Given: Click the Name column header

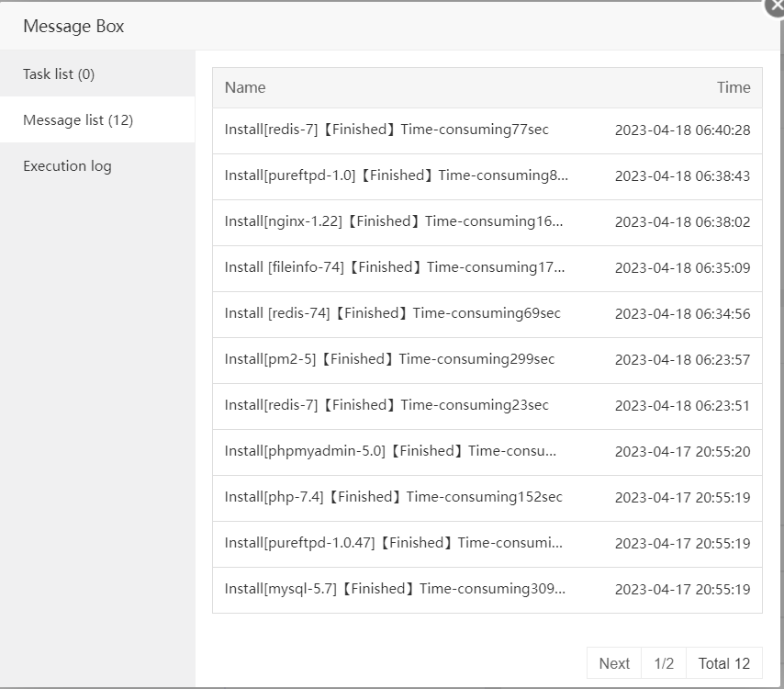Looking at the screenshot, I should point(245,88).
